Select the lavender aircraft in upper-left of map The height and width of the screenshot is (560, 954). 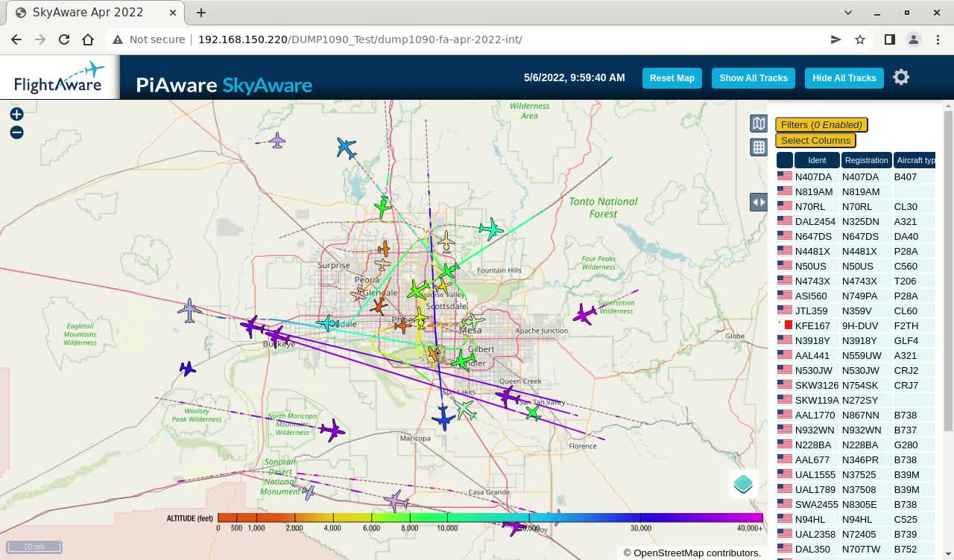coord(277,140)
